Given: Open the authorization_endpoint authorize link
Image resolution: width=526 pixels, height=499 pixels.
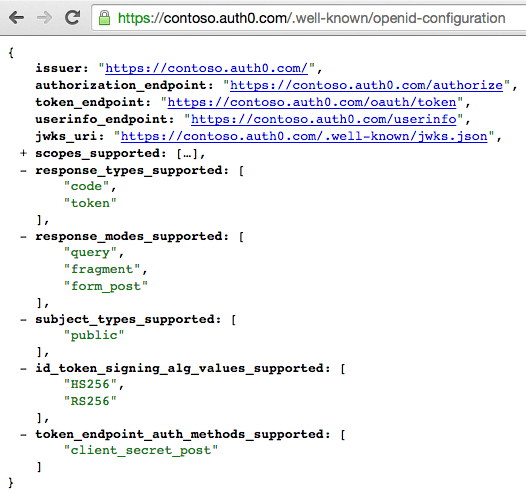Looking at the screenshot, I should [x=366, y=86].
